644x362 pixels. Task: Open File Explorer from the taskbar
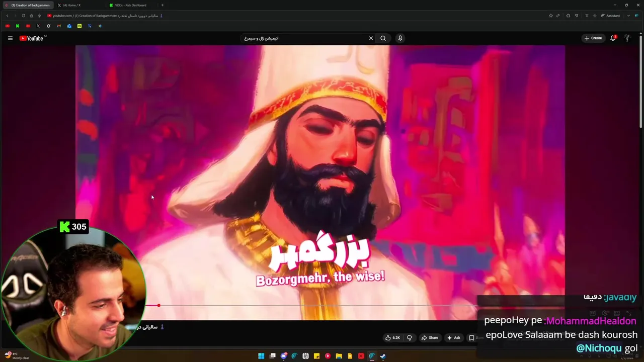pos(339,356)
